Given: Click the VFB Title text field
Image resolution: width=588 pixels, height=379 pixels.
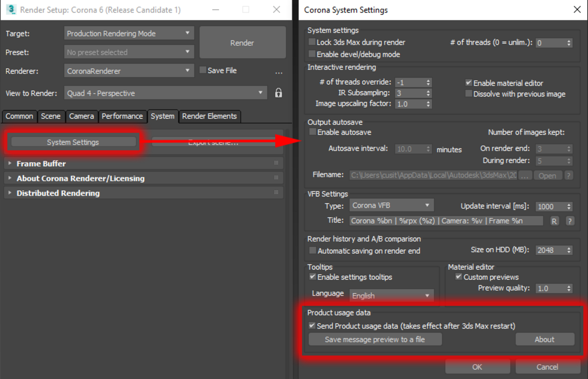Looking at the screenshot, I should coord(446,221).
